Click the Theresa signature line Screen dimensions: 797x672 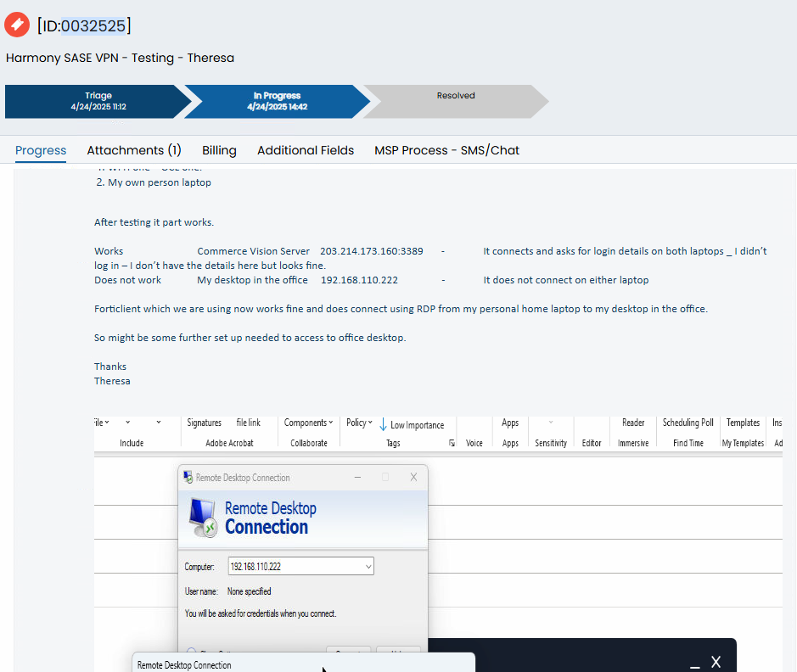point(112,381)
